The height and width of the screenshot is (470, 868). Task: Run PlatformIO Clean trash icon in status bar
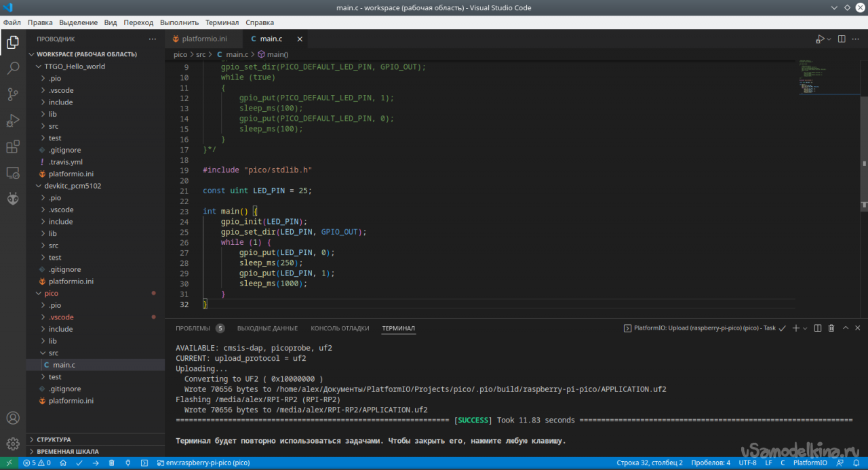[x=112, y=463]
